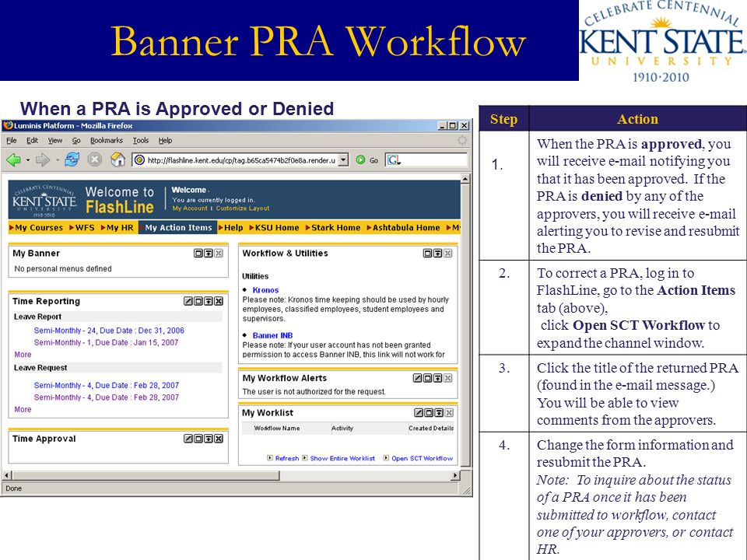The width and height of the screenshot is (747, 560).
Task: Switch to the My Courses tab
Action: [37, 228]
